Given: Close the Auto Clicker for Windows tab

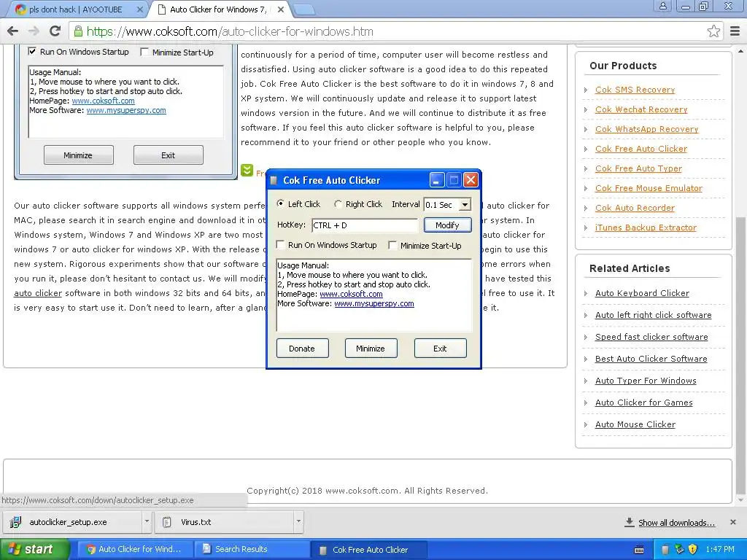Looking at the screenshot, I should pyautogui.click(x=281, y=9).
